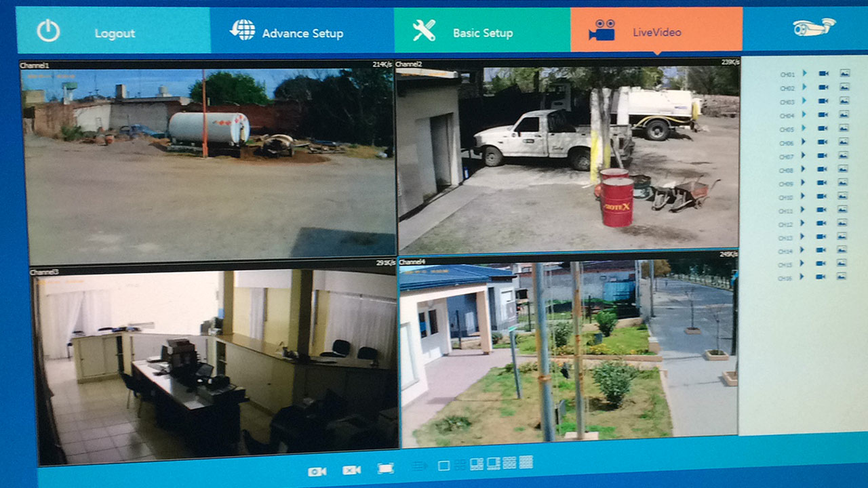The image size is (868, 488).
Task: Start all channels with bottom camera icon
Action: (x=317, y=470)
